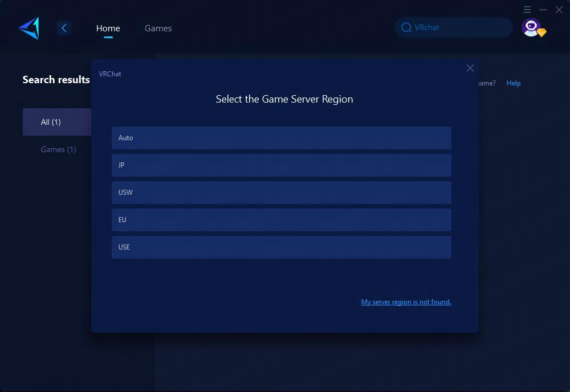
Task: Minimize the application window
Action: point(543,10)
